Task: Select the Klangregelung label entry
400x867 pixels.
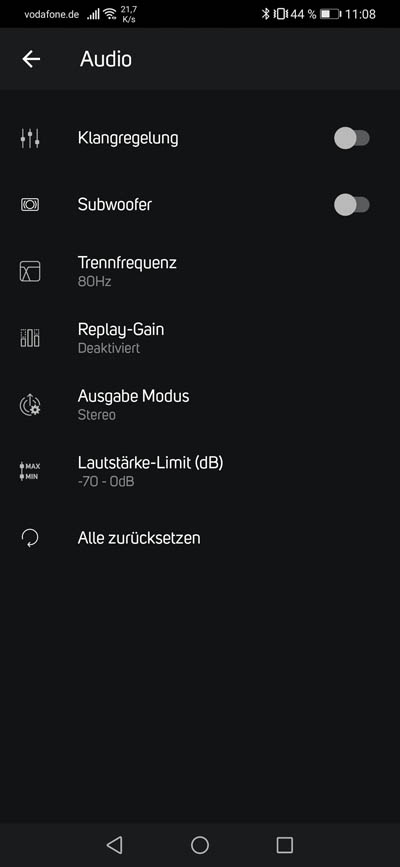Action: 128,138
